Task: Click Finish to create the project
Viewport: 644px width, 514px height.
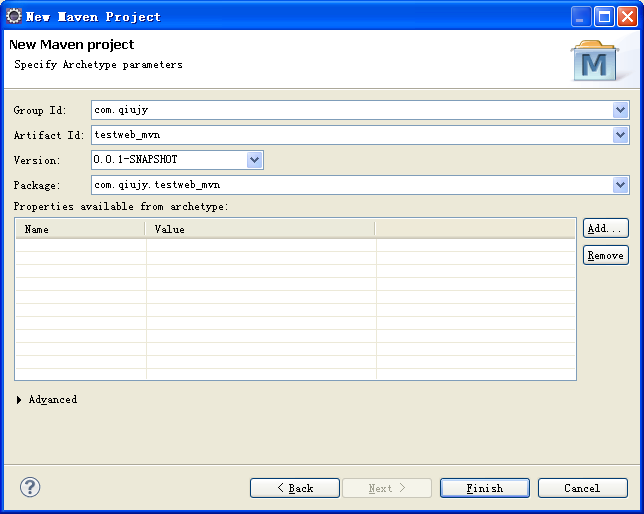Action: pos(485,488)
